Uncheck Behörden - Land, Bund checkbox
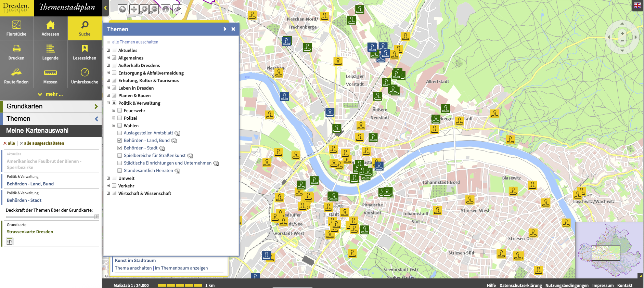 [x=120, y=141]
